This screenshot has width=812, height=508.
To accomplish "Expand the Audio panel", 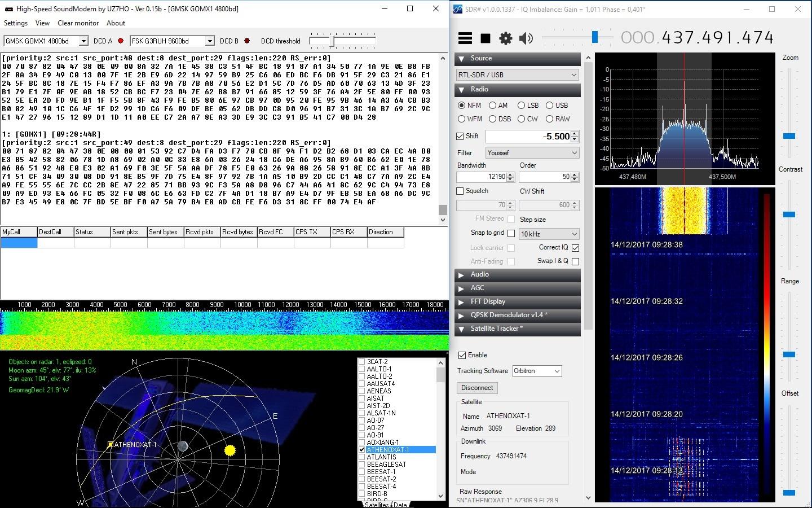I will click(462, 275).
